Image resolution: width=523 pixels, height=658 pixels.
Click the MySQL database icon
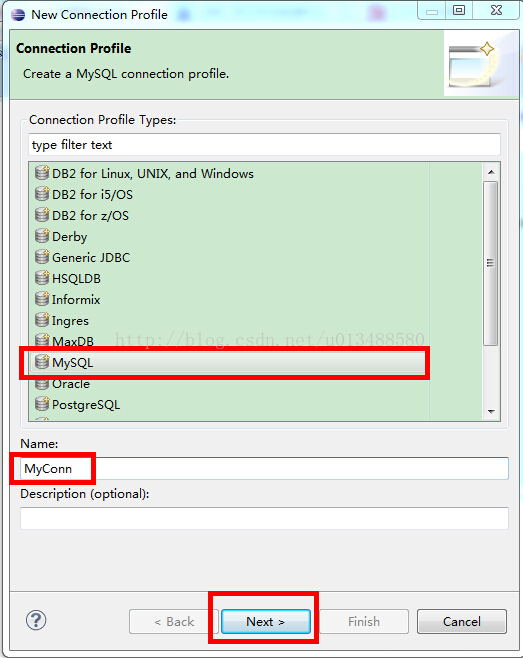[42, 361]
